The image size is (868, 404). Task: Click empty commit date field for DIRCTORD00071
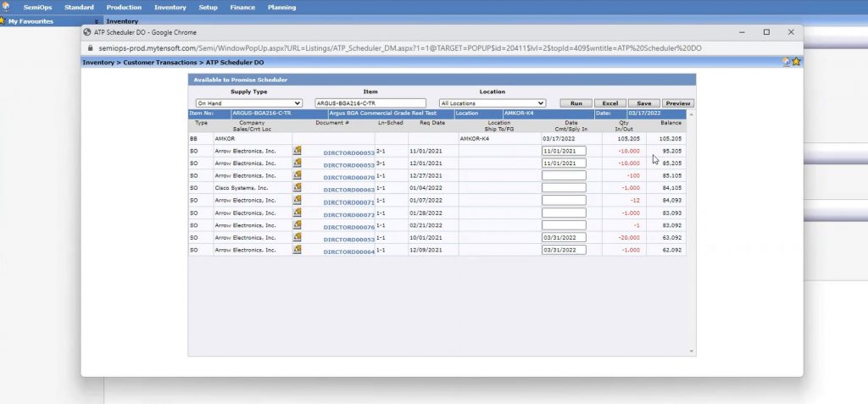pos(564,201)
